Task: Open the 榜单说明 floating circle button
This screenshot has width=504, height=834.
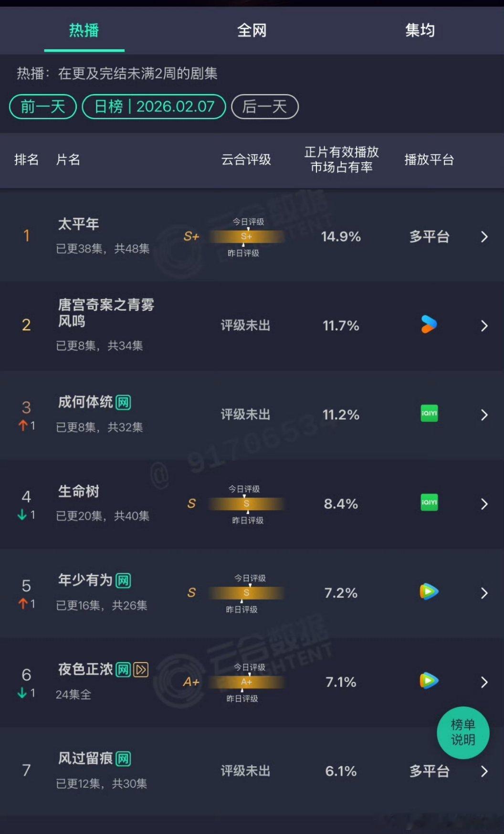Action: 462,732
